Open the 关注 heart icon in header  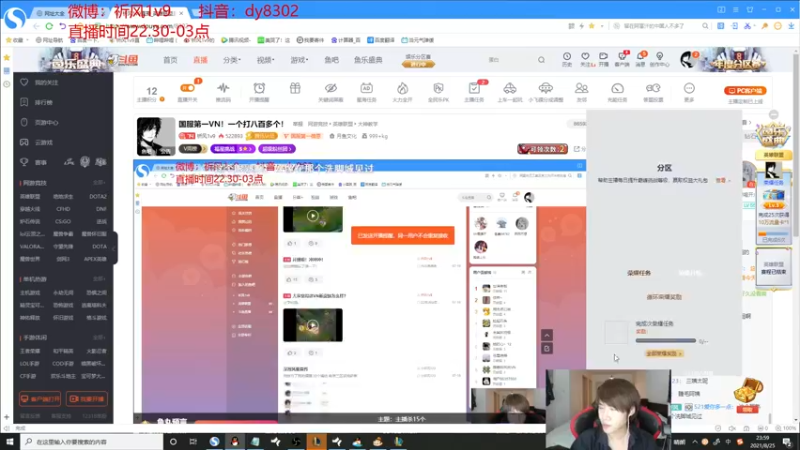pyautogui.click(x=585, y=57)
